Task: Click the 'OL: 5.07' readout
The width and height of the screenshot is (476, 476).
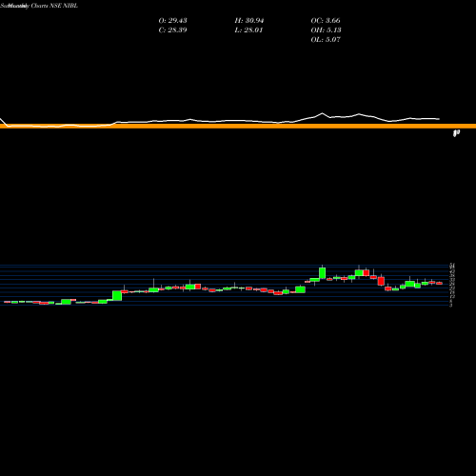Action: click(x=326, y=39)
